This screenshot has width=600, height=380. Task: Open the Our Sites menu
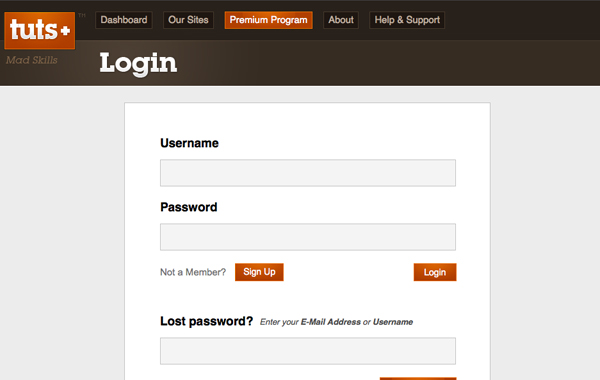tap(188, 20)
